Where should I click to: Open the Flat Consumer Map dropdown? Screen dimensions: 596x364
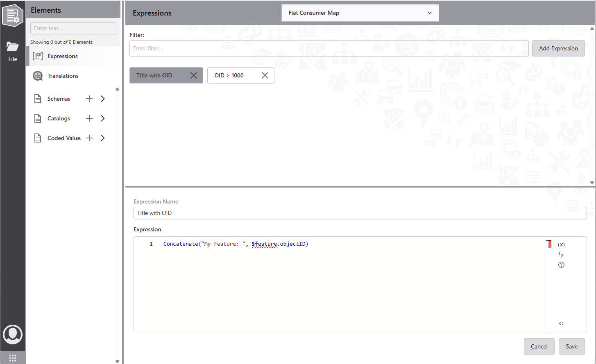point(360,13)
